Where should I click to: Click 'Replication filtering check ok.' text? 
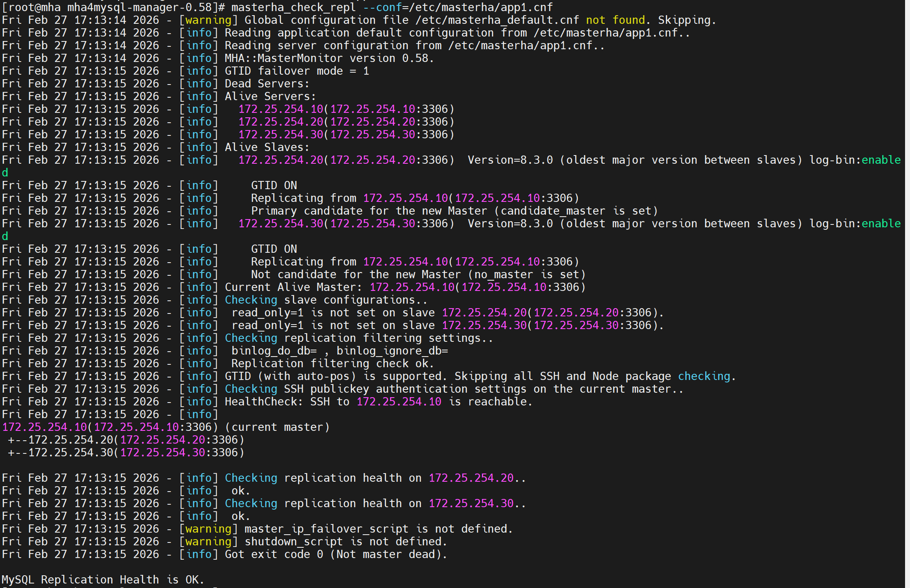[x=332, y=364]
